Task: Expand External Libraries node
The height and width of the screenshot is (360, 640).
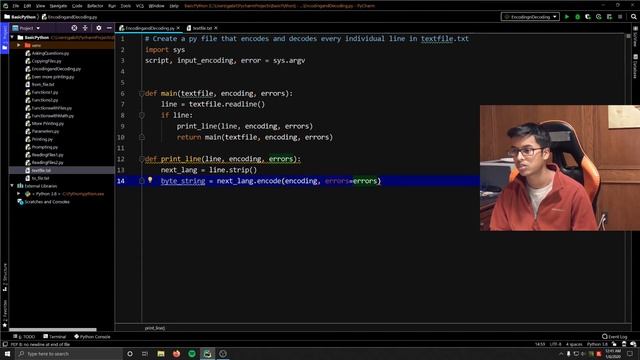Action: 13,186
